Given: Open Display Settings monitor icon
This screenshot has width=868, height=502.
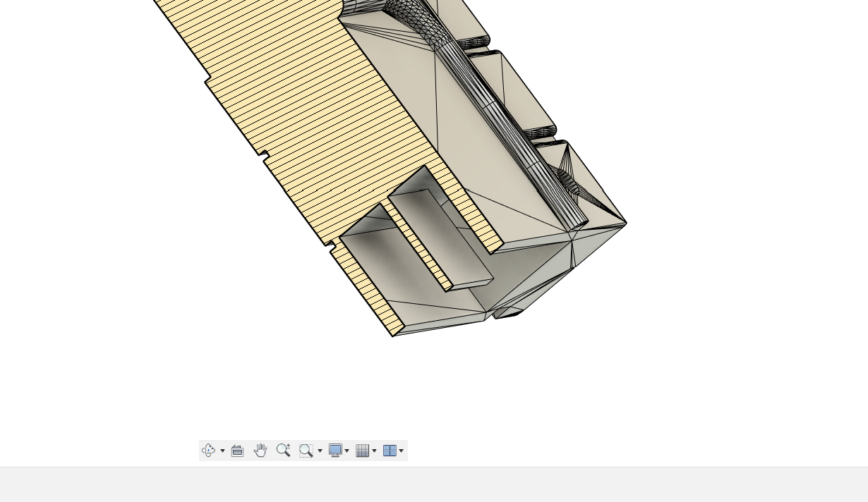Looking at the screenshot, I should point(335,451).
